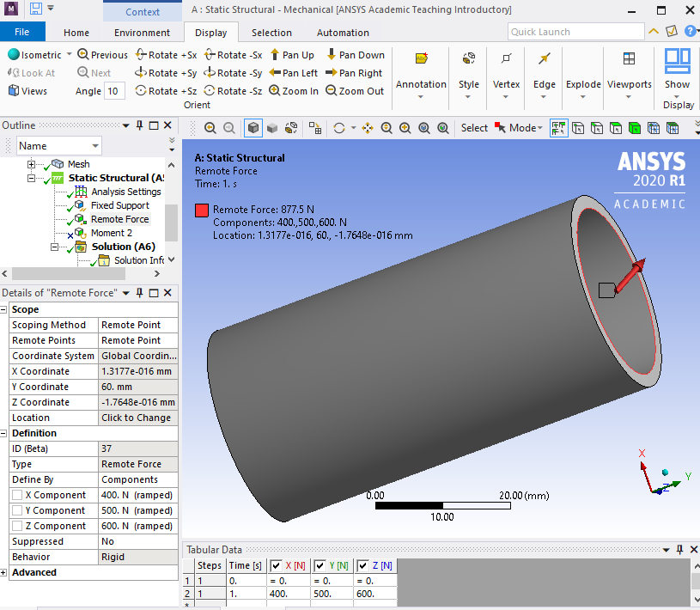Screen dimensions: 700x610
Task: Click Zoom In in the Orient group
Action: coord(294,91)
